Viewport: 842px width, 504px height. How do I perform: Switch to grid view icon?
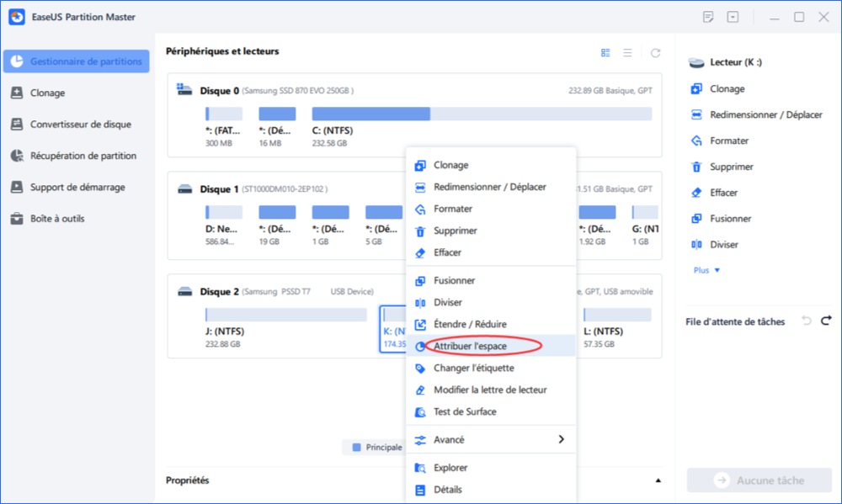605,53
